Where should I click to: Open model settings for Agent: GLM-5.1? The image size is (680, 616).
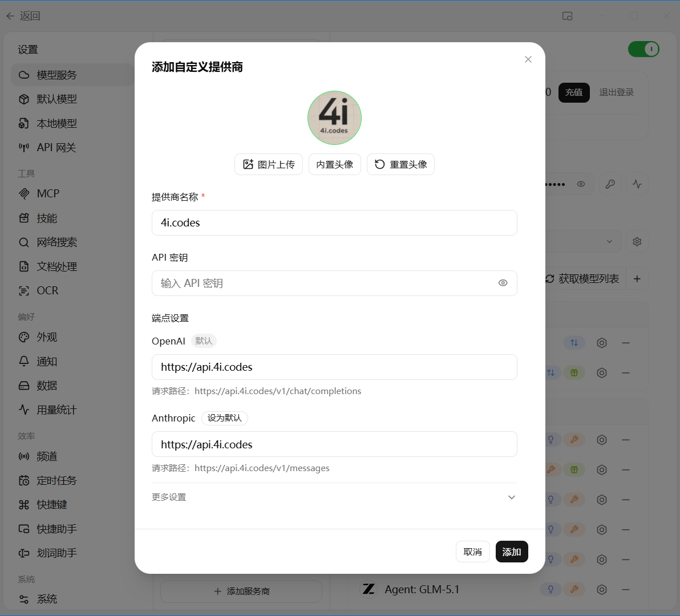601,590
